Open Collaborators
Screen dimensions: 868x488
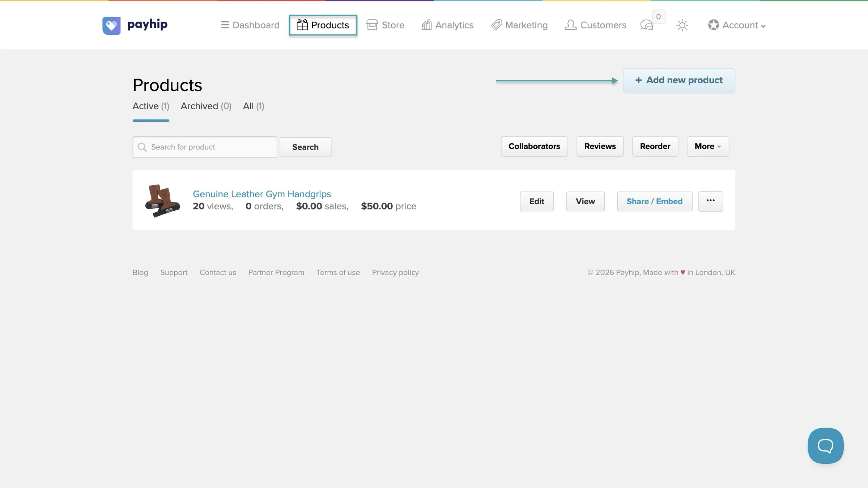pos(534,146)
